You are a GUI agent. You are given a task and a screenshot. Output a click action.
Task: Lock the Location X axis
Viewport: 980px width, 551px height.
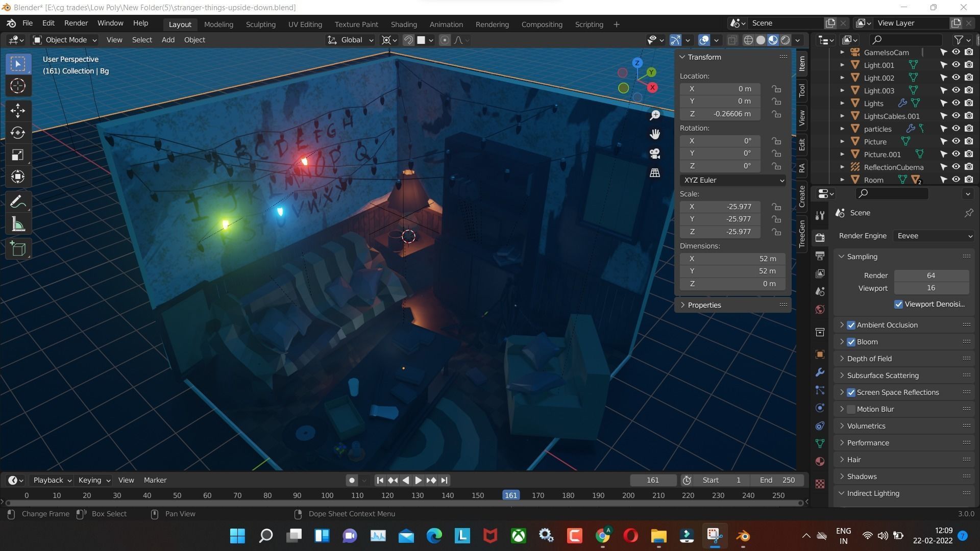(776, 89)
